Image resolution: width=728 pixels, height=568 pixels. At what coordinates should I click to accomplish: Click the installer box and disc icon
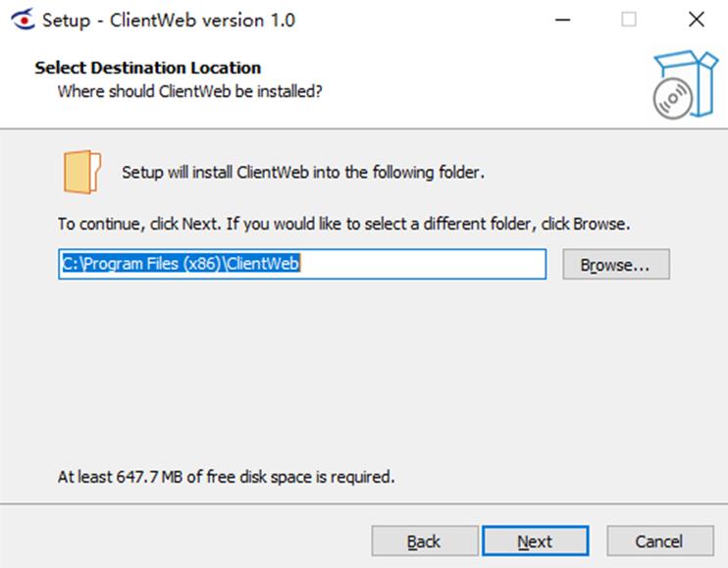(x=685, y=84)
